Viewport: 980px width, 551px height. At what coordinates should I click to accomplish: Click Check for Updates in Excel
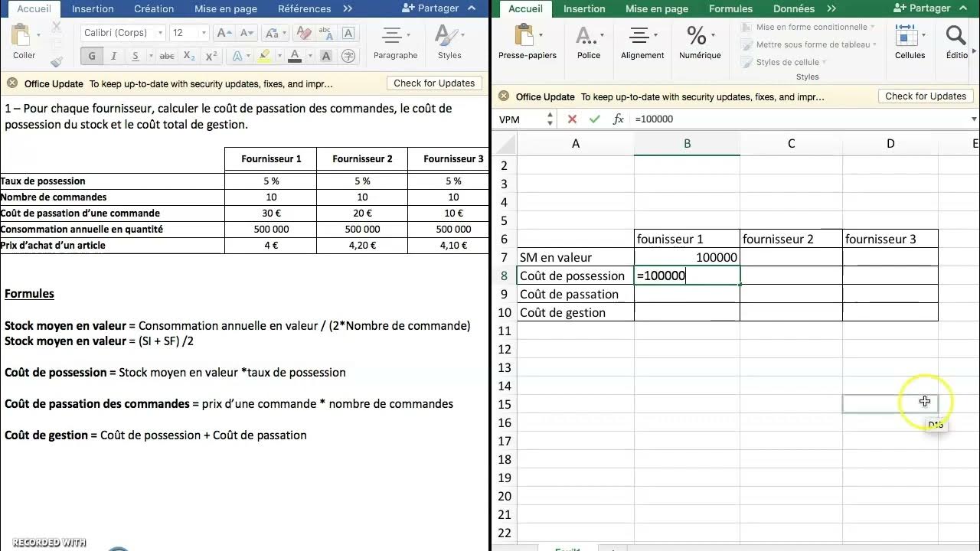[926, 96]
